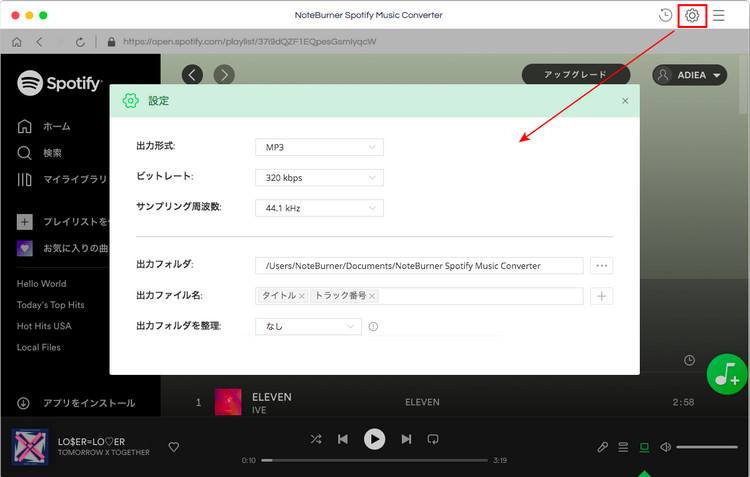Expand the ADIEA account dropdown

pyautogui.click(x=689, y=75)
